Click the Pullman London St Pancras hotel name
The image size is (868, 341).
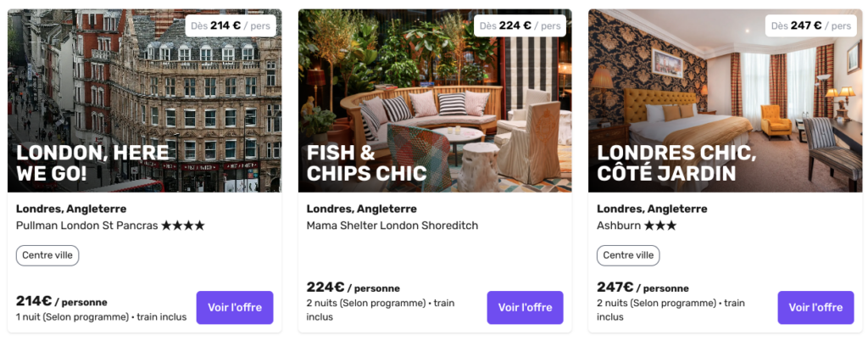[x=87, y=226]
